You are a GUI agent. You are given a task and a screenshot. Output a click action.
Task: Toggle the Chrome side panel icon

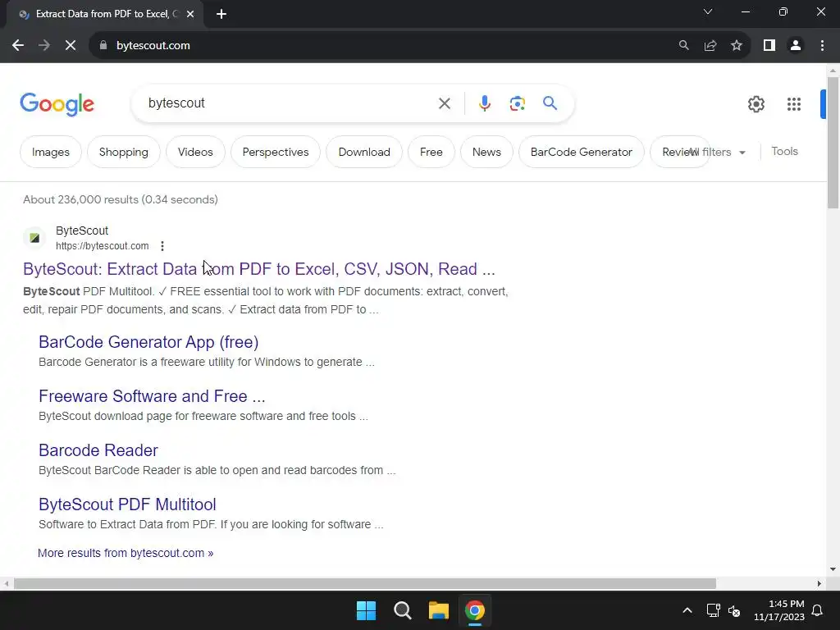(x=769, y=46)
